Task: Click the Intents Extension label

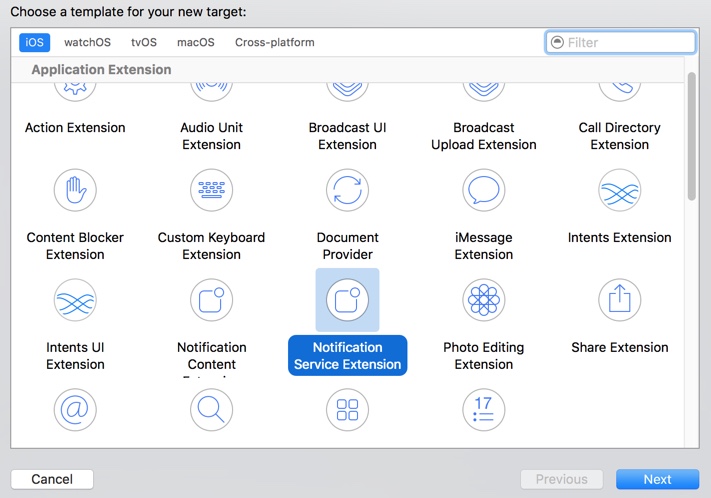Action: (619, 237)
